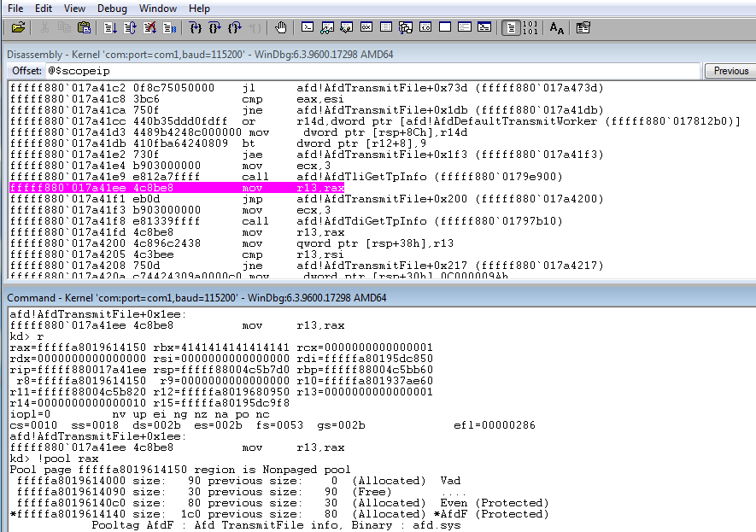Toggle a breakpoint with the hand icon

(281, 27)
